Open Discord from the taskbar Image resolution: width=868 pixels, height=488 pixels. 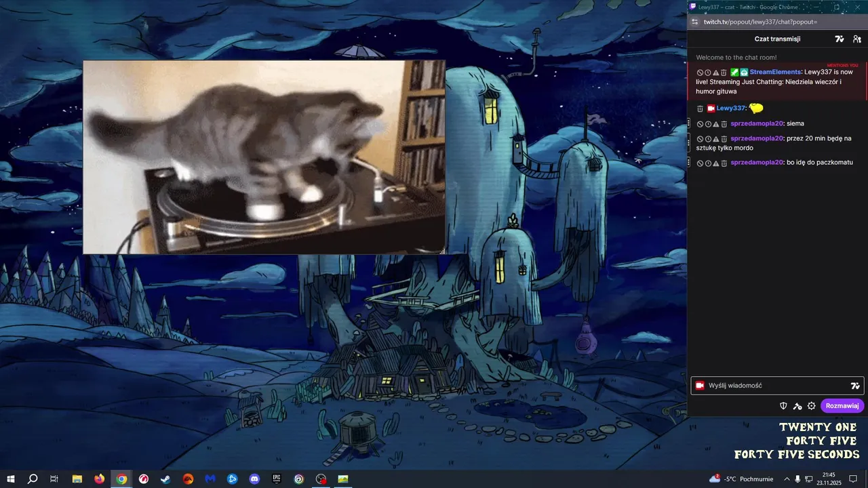coord(254,479)
